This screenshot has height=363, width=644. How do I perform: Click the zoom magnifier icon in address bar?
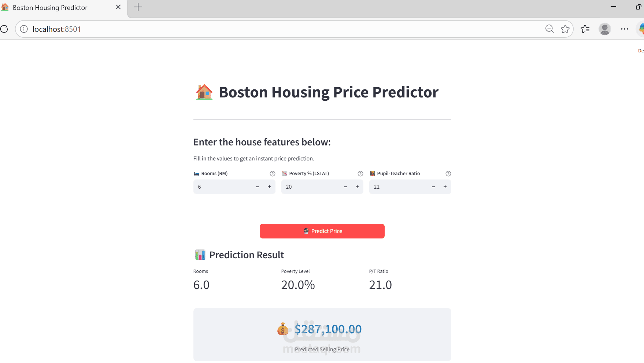click(x=549, y=29)
